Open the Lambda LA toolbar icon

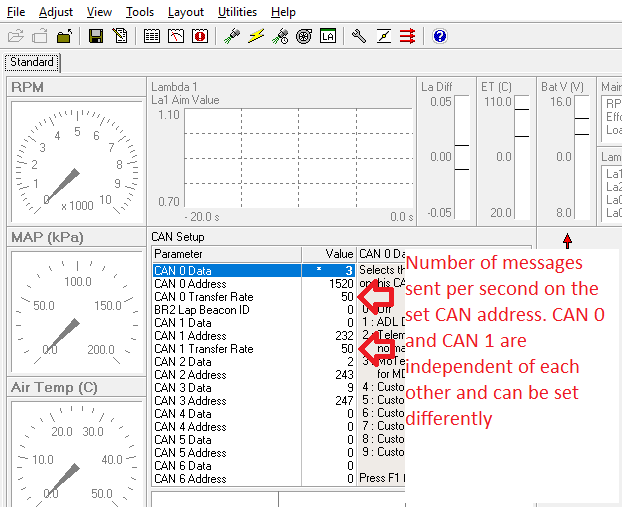point(328,37)
